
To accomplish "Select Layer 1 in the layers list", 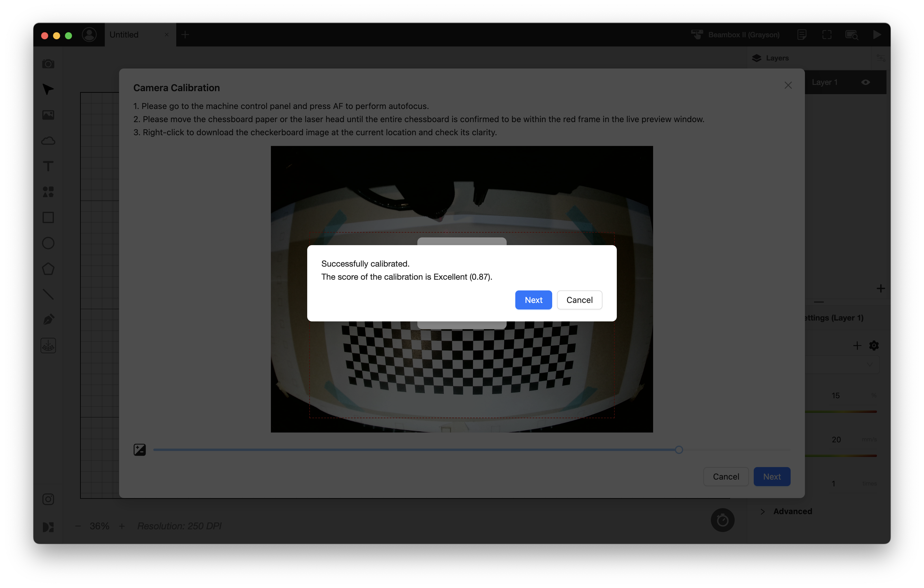I will 846,82.
